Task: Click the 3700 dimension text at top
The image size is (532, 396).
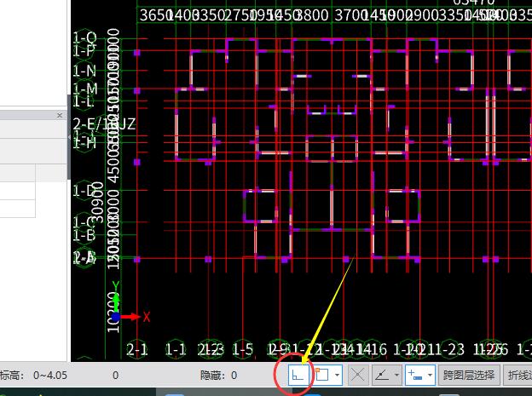Action: click(x=350, y=15)
